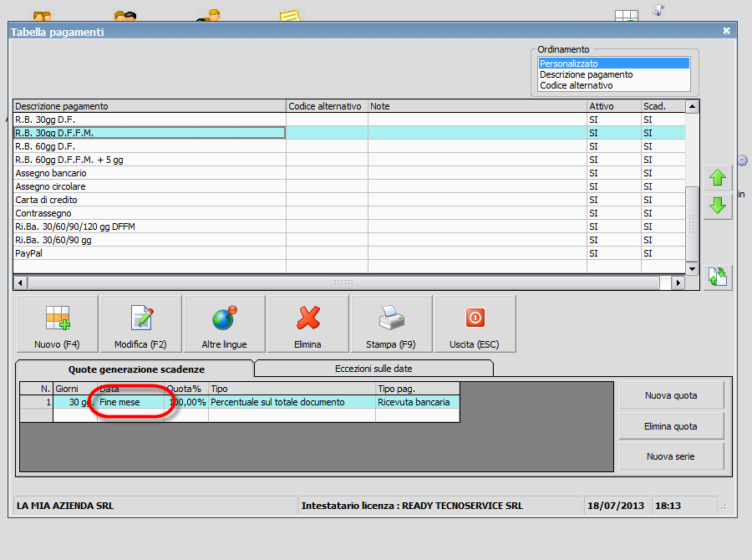Click the Scad. column header
752x560 pixels.
pyautogui.click(x=663, y=106)
